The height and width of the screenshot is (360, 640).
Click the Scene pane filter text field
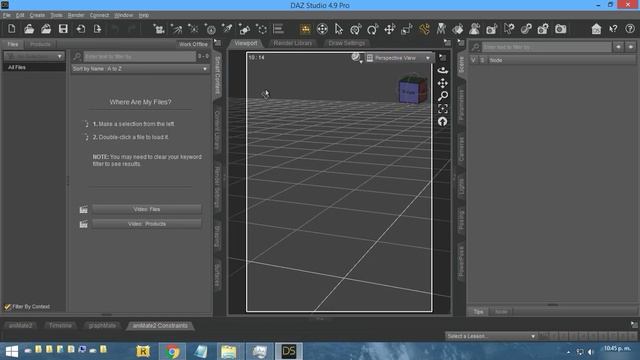click(x=546, y=47)
